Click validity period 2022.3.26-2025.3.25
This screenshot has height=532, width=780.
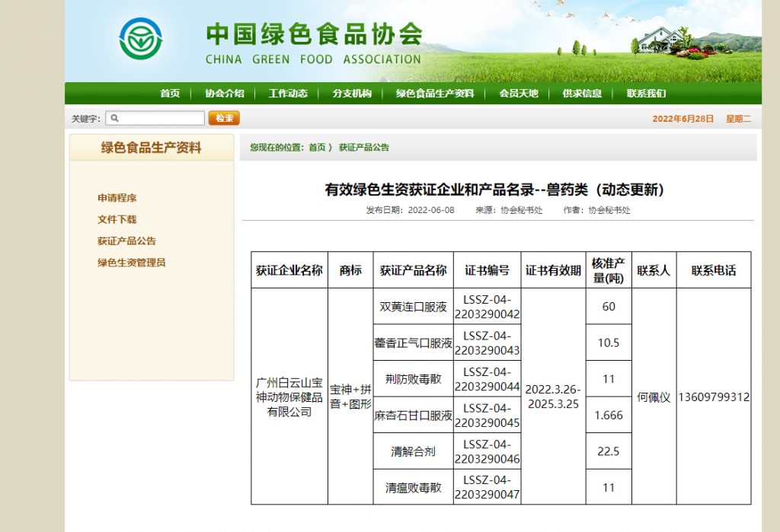point(553,397)
